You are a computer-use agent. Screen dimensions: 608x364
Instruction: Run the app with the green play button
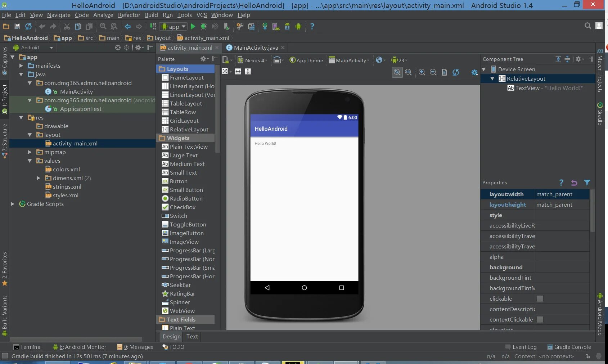193,26
